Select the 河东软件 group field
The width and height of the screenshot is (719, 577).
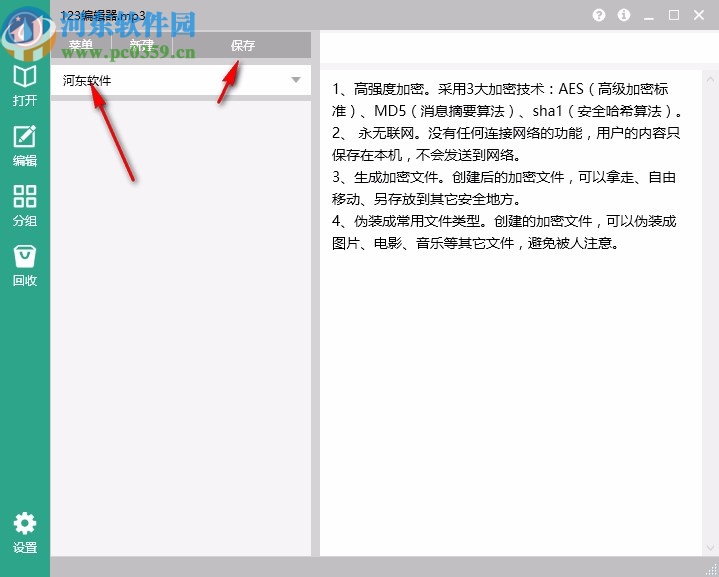181,80
